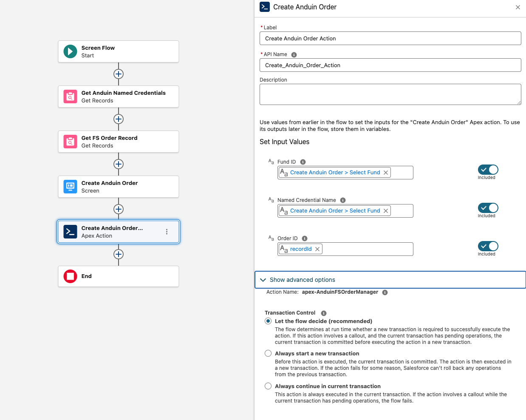Click the Fund ID resource picker field
Image resolution: width=526 pixels, height=420 pixels.
pos(345,173)
